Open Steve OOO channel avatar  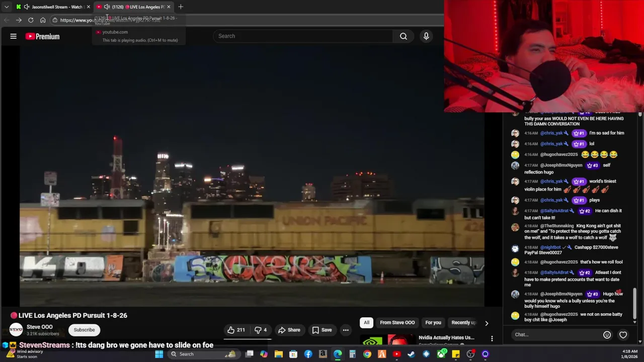(16, 330)
